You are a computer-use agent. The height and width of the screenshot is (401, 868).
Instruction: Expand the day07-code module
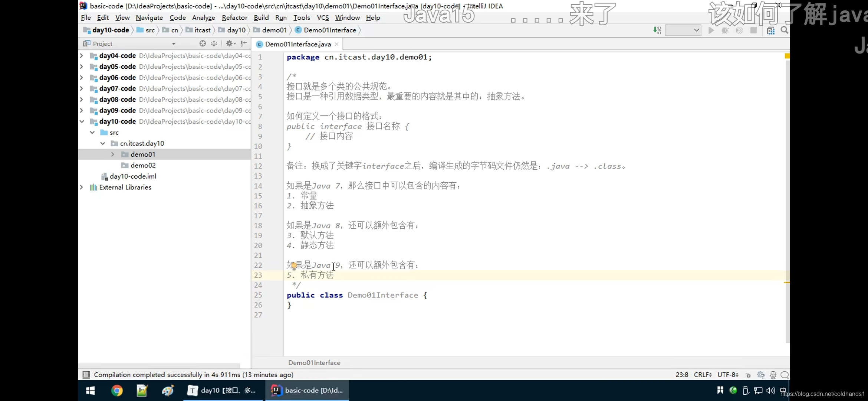click(82, 88)
